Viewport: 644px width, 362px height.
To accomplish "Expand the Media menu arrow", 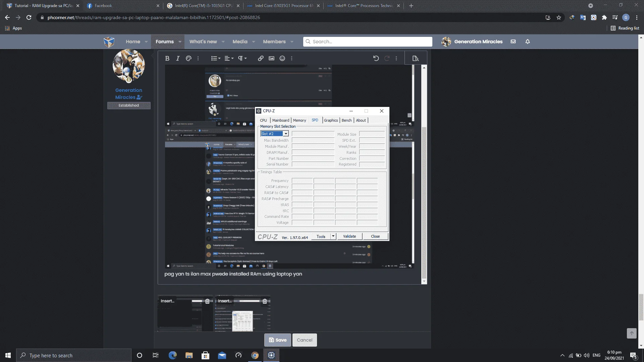I will [254, 42].
